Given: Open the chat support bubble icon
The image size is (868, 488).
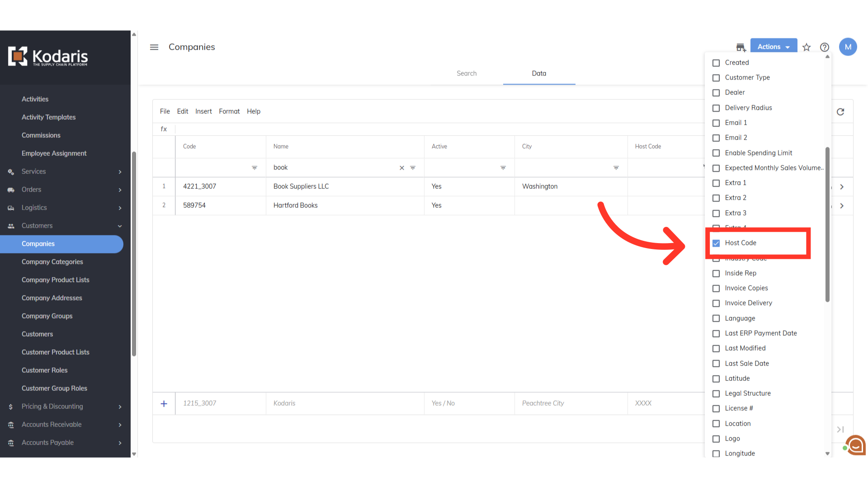Looking at the screenshot, I should coord(856,446).
